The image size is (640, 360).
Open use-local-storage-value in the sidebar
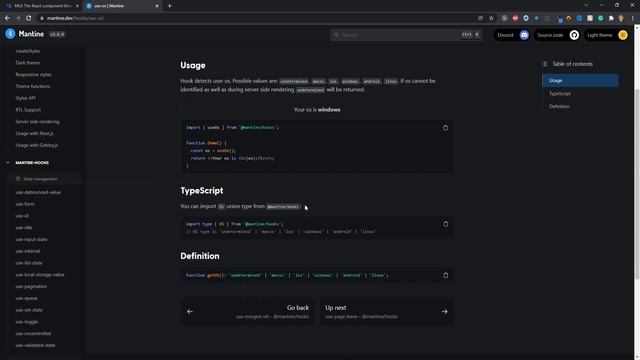(40, 275)
